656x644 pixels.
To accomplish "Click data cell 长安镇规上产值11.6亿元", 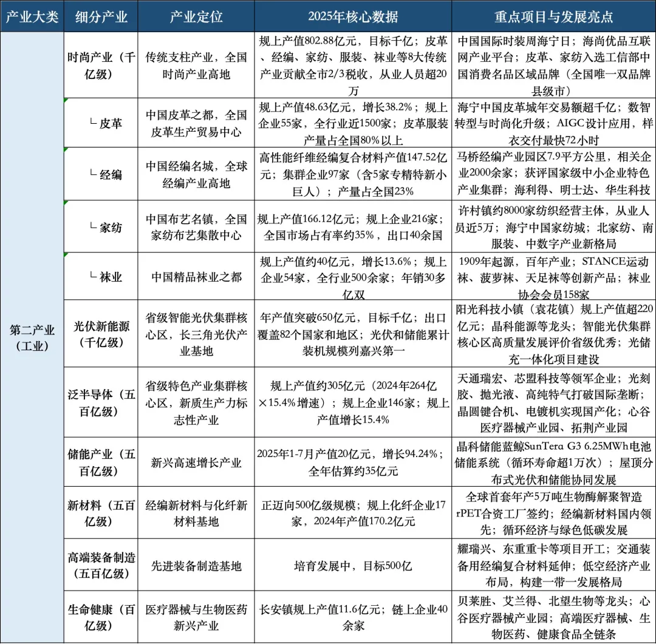I will click(x=353, y=617).
